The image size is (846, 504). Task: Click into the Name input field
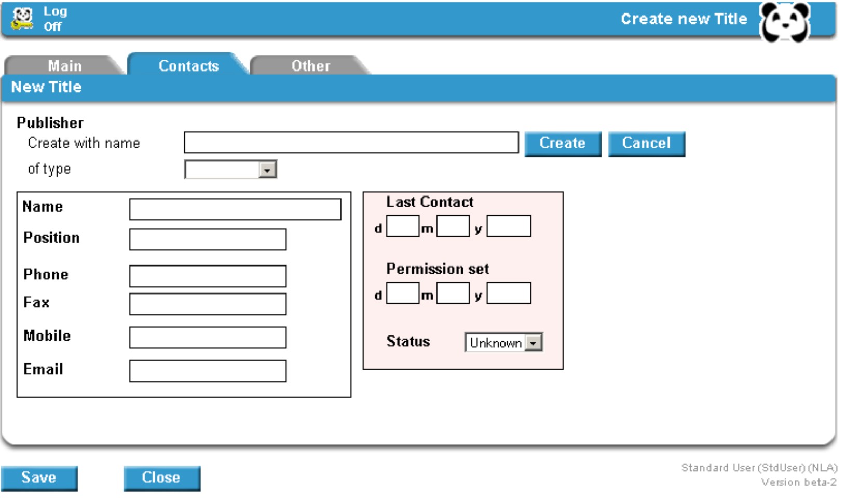pyautogui.click(x=235, y=209)
